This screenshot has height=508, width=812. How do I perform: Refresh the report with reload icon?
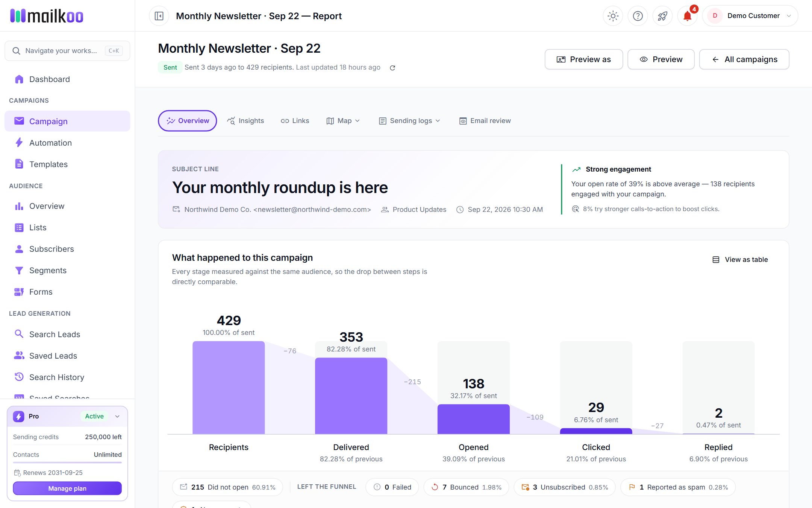(392, 68)
